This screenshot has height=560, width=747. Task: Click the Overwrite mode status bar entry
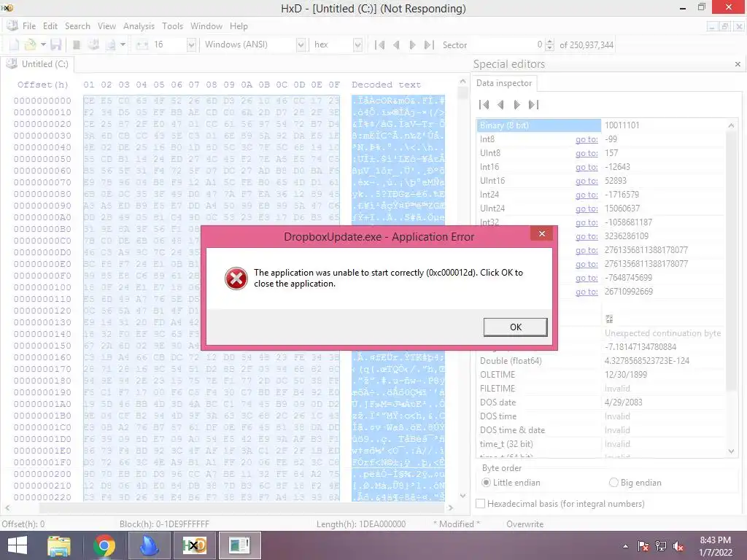point(525,524)
